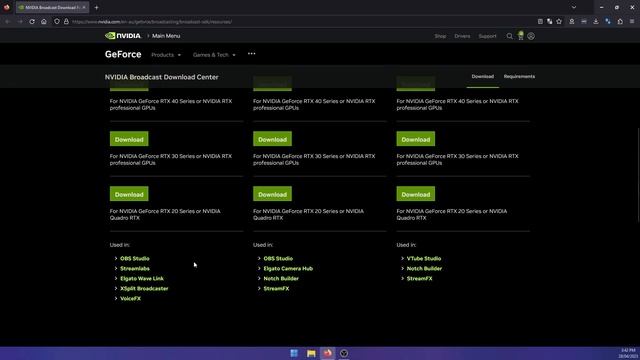The width and height of the screenshot is (640, 360).
Task: Open the VTube Studio link
Action: [x=424, y=258]
